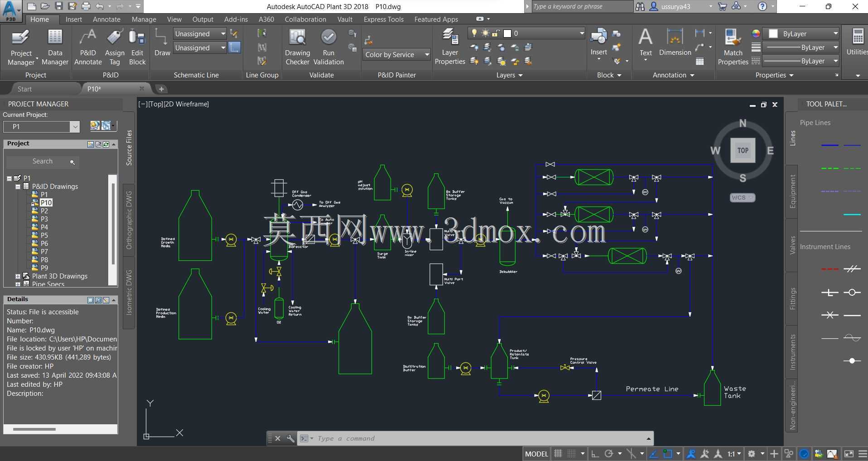Open the Express Tools tab
Screen dimensions: 868x461
click(x=383, y=19)
